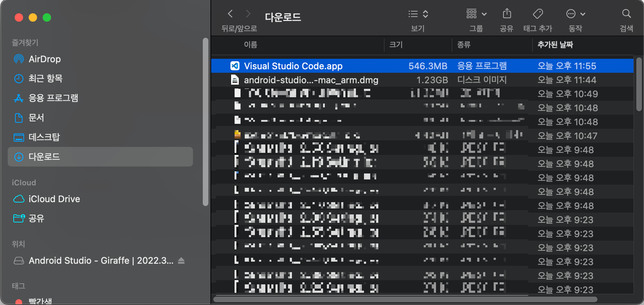
Task: Click the iCloud section header
Action: [24, 183]
